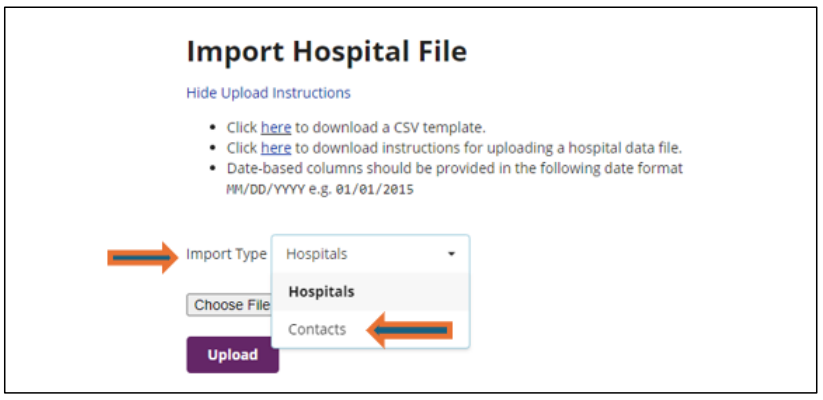Click the Import Hospital File heading
This screenshot has width=823, height=400.
coord(326,52)
